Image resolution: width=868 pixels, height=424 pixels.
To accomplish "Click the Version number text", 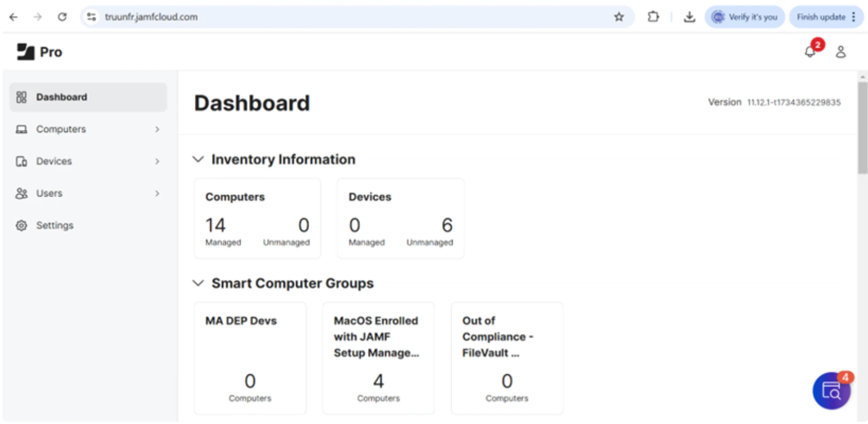I will (774, 102).
